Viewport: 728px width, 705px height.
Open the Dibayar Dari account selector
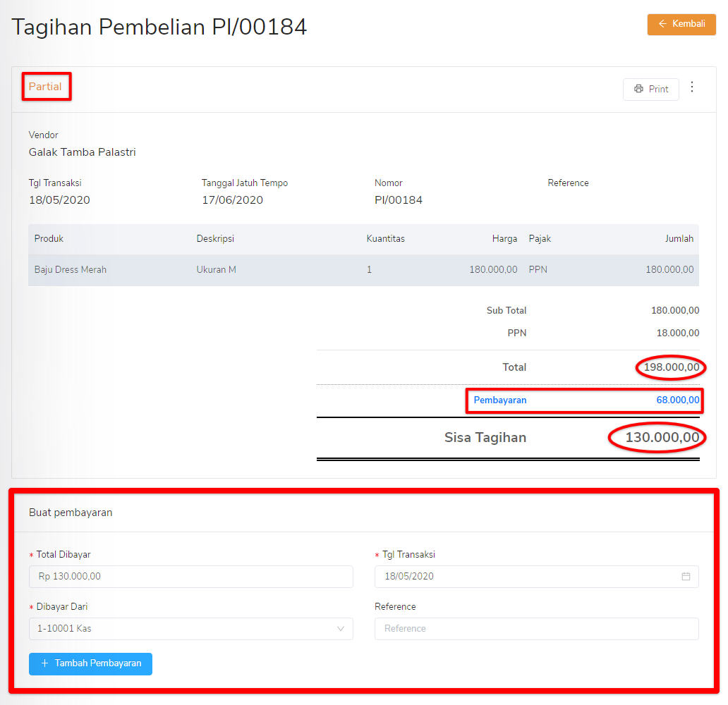click(x=190, y=629)
